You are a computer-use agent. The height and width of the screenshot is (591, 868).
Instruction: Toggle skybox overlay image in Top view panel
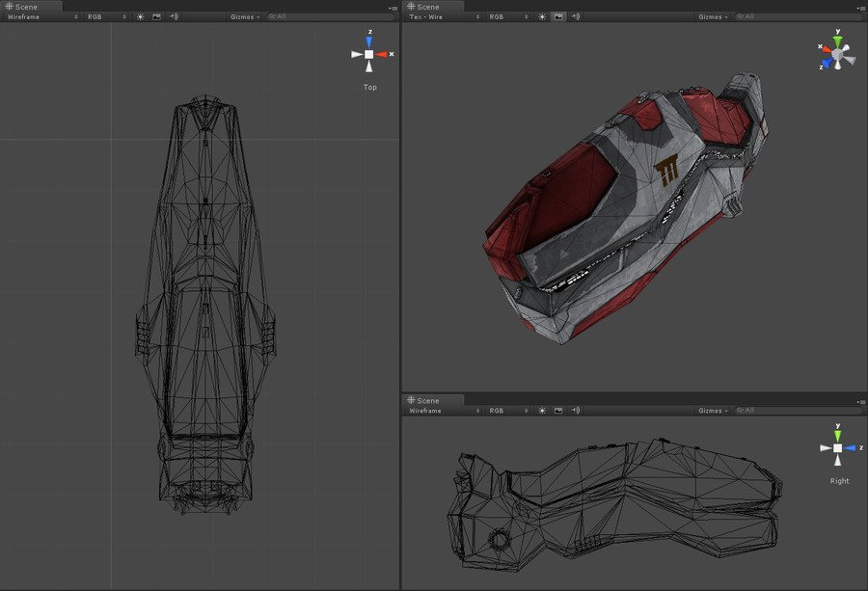click(156, 16)
